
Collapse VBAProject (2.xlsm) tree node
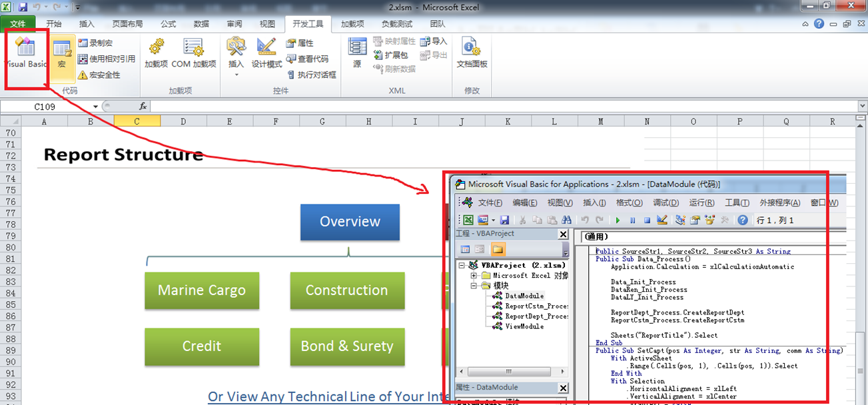point(463,265)
